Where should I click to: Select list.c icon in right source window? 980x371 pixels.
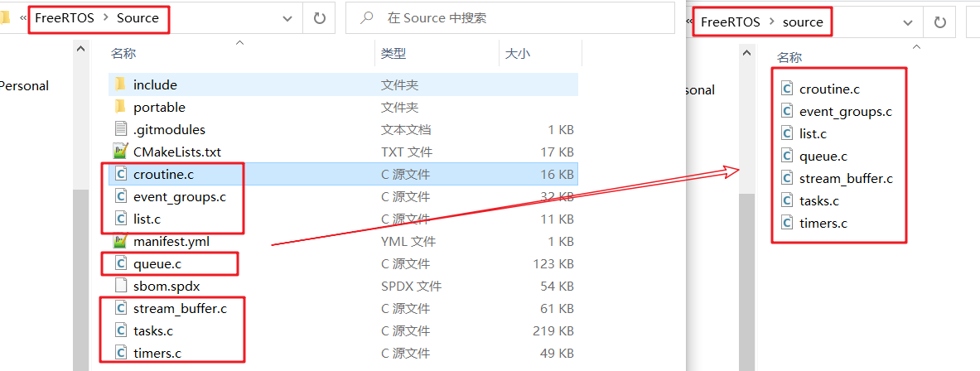pos(787,133)
